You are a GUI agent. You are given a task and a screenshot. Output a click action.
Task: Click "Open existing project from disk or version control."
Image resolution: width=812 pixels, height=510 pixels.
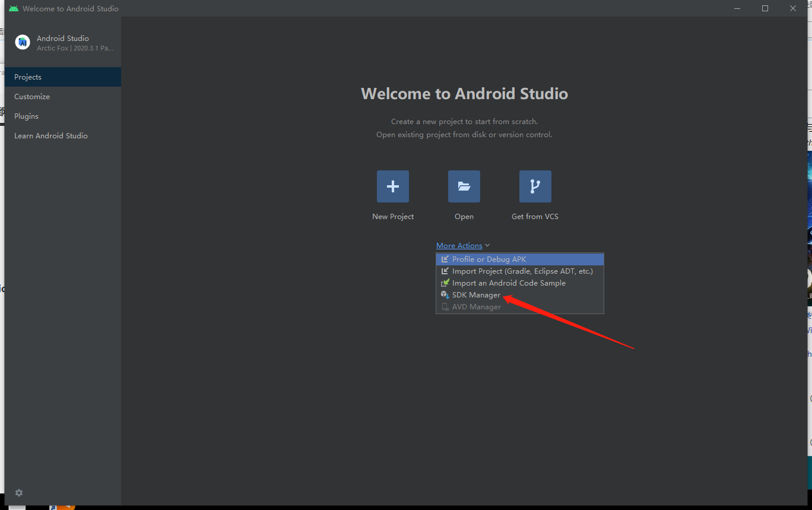pyautogui.click(x=464, y=135)
